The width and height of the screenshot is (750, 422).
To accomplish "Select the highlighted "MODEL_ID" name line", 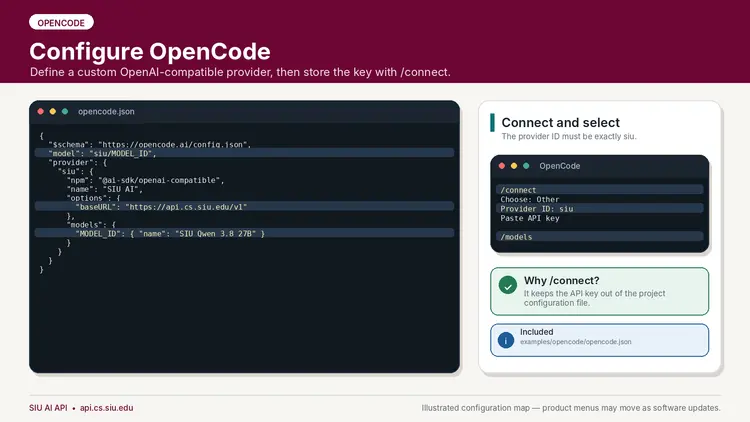I will [x=244, y=233].
